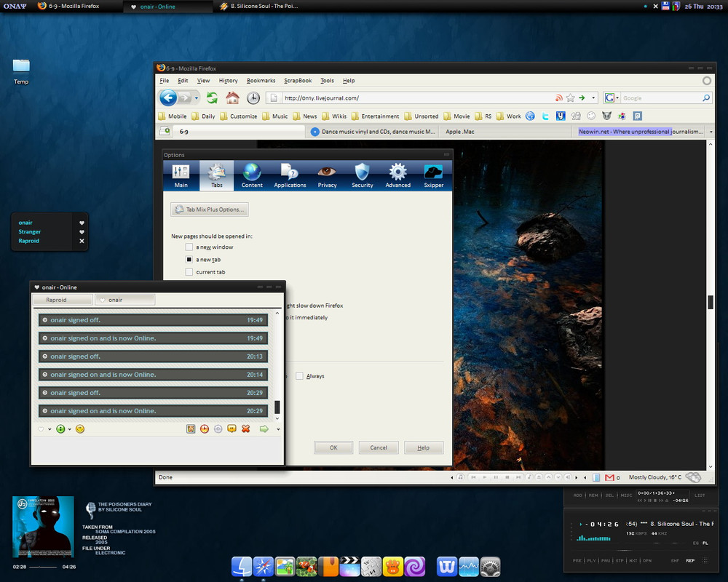The width and height of the screenshot is (728, 582).
Task: Click the Gmail icon in status bar
Action: pyautogui.click(x=609, y=477)
